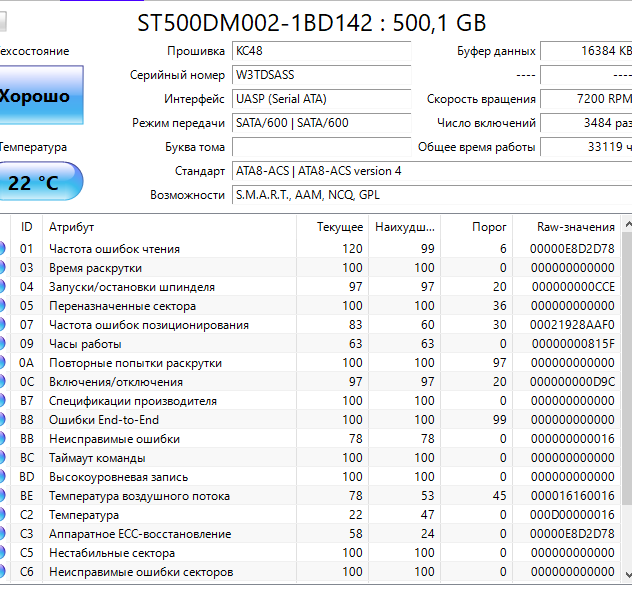This screenshot has height=592, width=632.
Task: Click the Режим передачи SATA/600 field
Action: [320, 123]
